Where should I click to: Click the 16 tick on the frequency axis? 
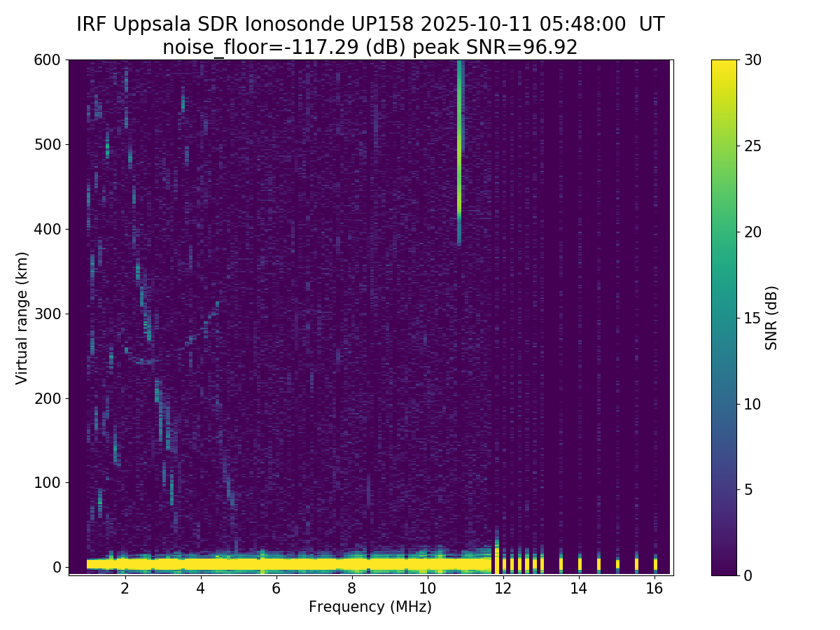[654, 588]
